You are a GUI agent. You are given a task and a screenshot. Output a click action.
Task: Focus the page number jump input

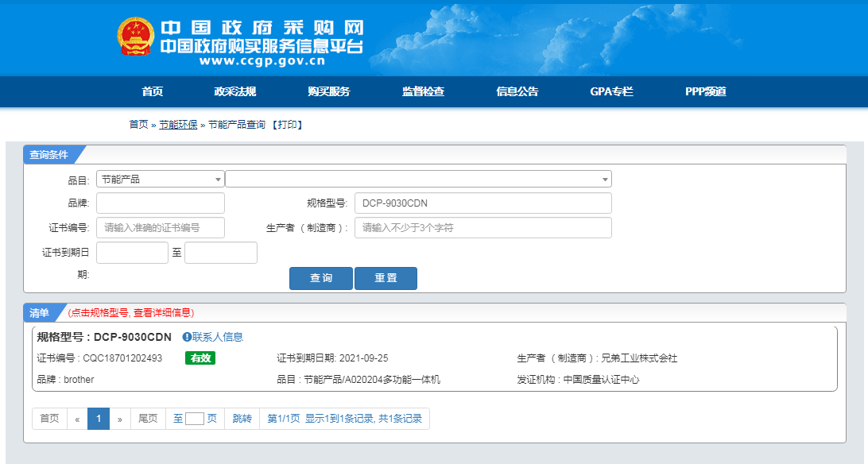tap(194, 419)
